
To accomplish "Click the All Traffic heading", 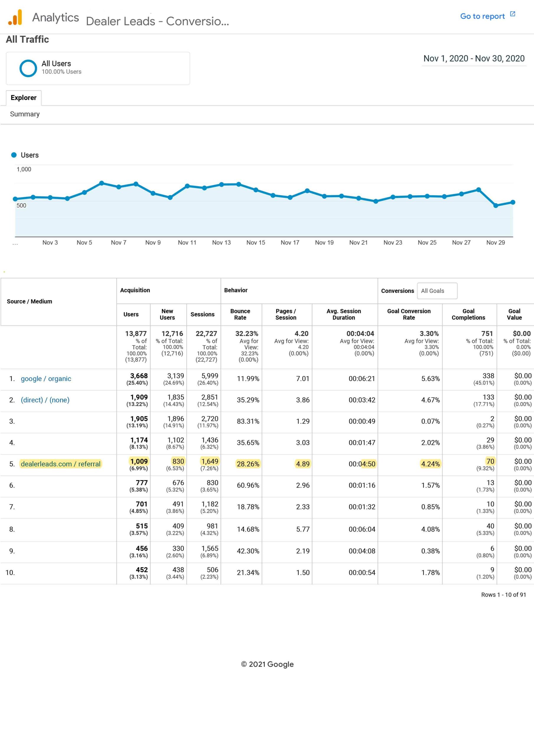I will tap(27, 40).
